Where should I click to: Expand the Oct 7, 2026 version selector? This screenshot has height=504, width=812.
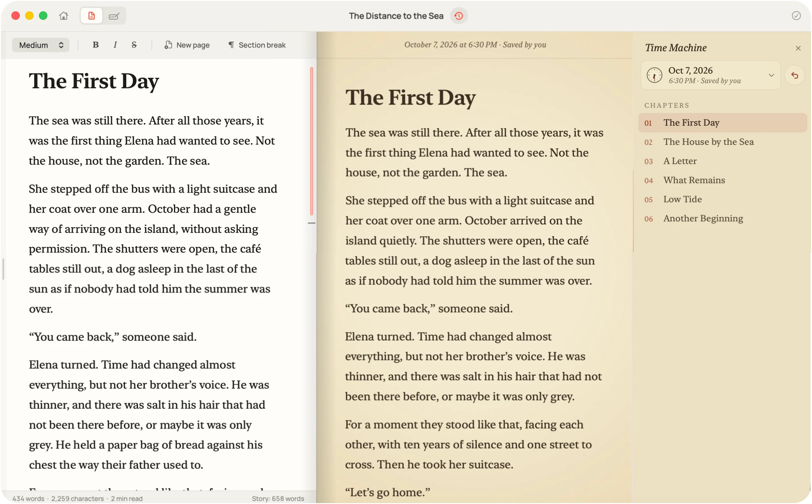point(710,75)
